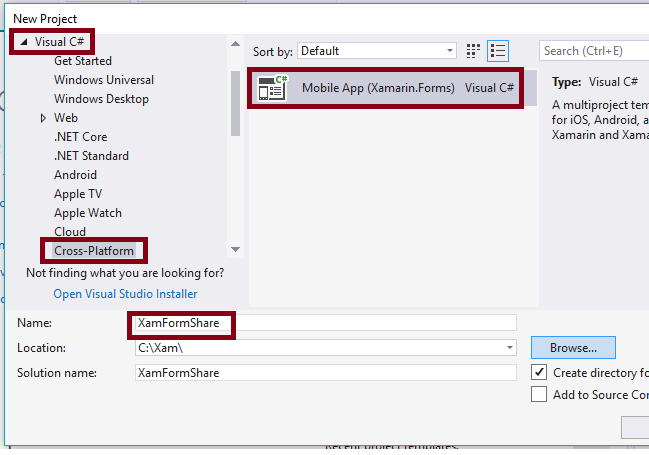This screenshot has width=649, height=455.
Task: Click project Name input field
Action: 326,323
